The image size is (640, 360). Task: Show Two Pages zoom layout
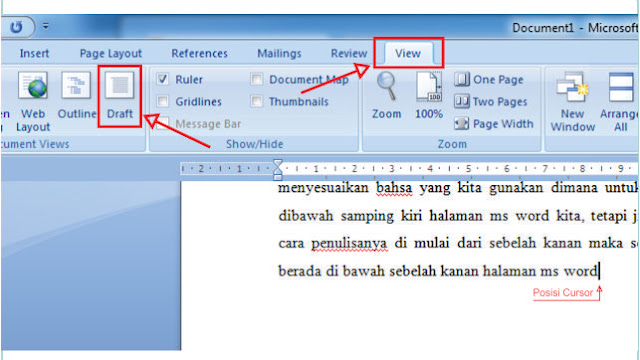[491, 101]
